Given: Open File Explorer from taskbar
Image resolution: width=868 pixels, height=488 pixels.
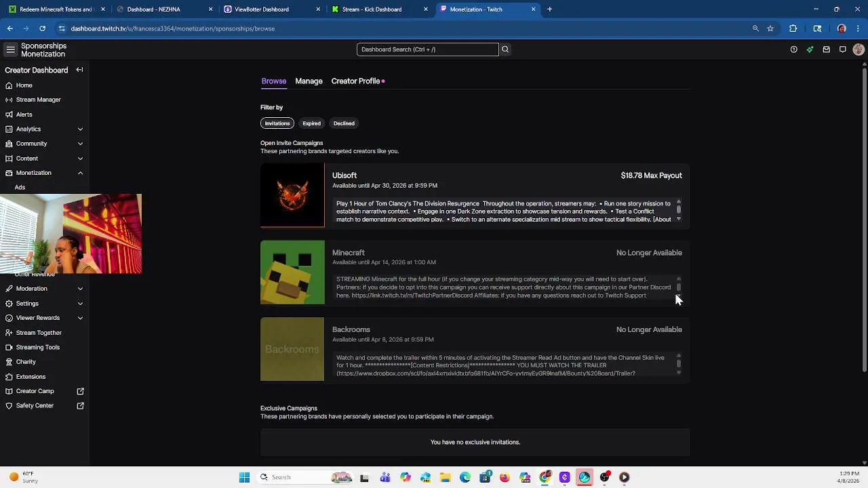Looking at the screenshot, I should coord(445,477).
